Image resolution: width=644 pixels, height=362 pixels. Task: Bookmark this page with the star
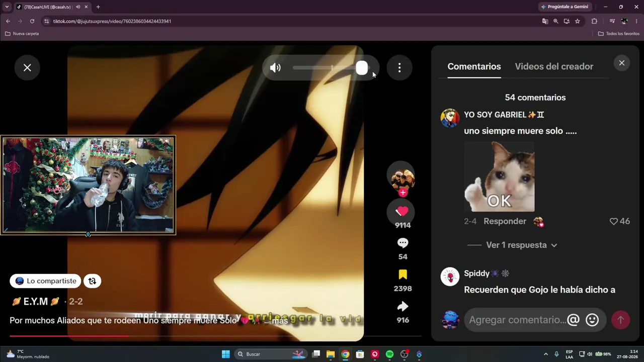(578, 21)
